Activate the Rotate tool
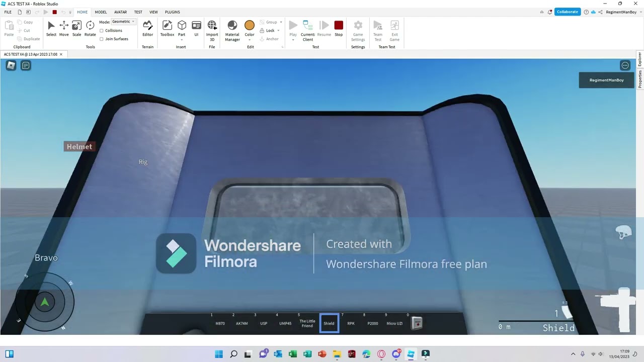The image size is (644, 362). 90,29
